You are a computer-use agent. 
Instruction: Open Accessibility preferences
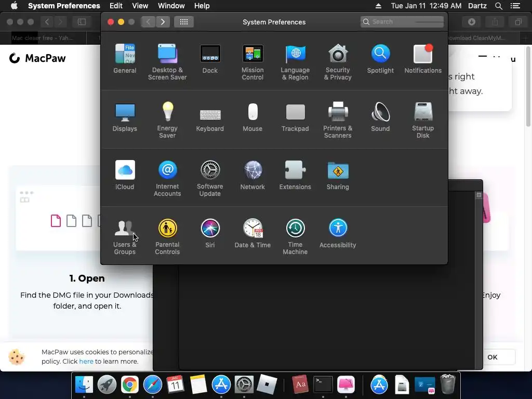pyautogui.click(x=338, y=233)
